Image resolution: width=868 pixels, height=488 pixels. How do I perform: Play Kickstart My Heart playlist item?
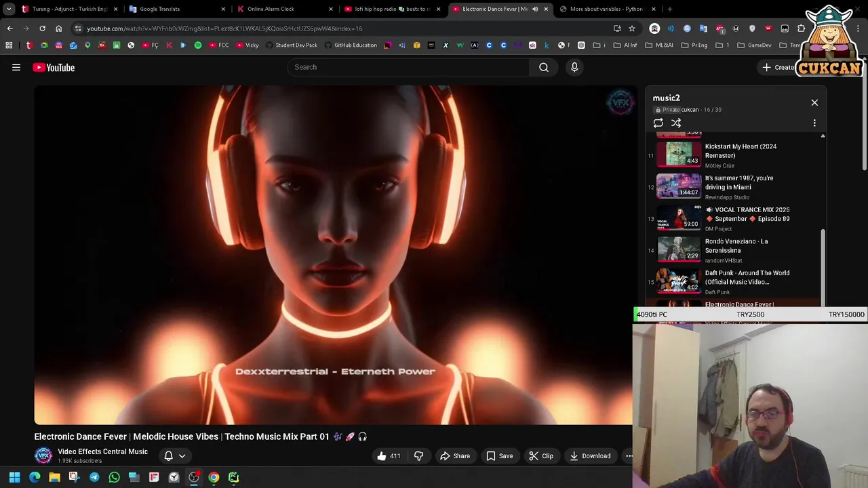734,155
